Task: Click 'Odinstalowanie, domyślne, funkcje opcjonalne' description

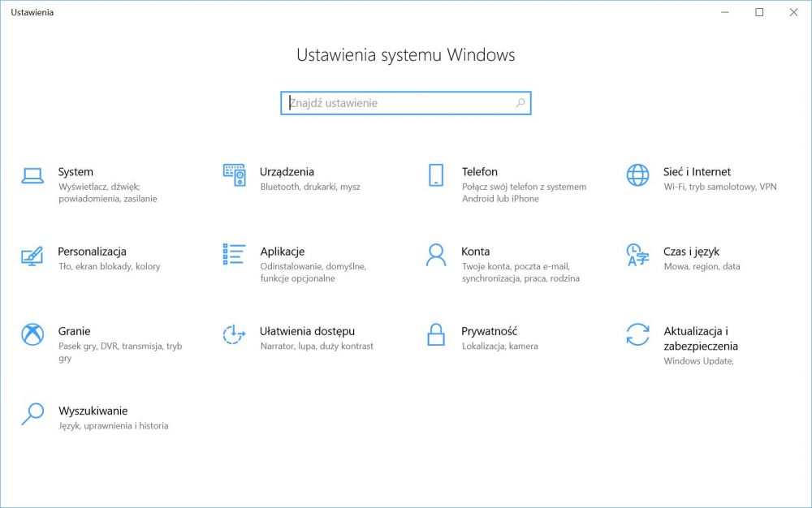Action: pyautogui.click(x=313, y=272)
